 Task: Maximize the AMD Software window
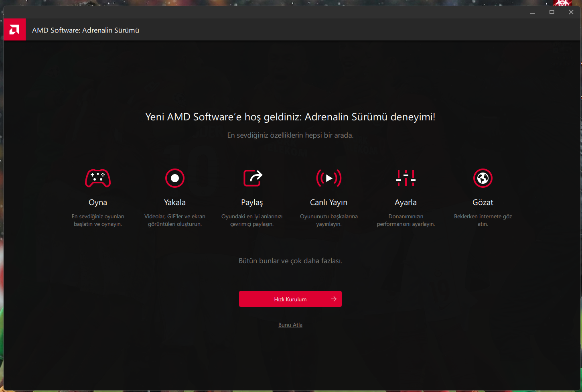pos(552,12)
